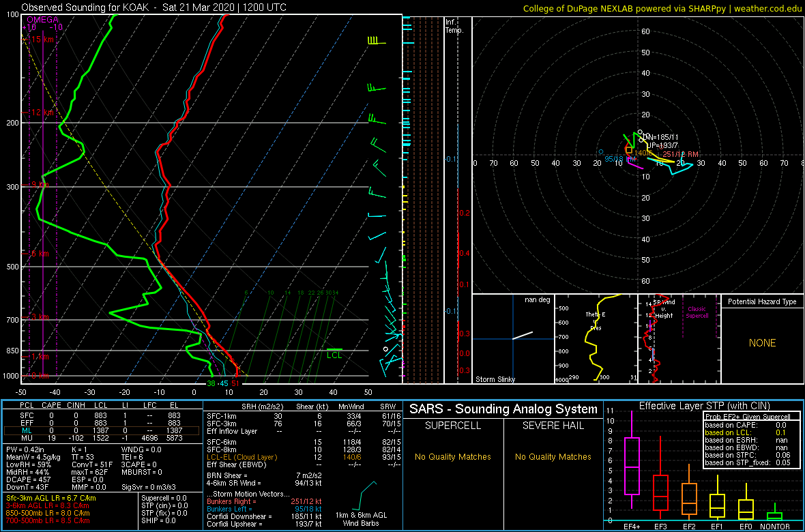Click the 1km & 6km AGL Wind Barbs label
The height and width of the screenshot is (532, 805).
pyautogui.click(x=362, y=519)
